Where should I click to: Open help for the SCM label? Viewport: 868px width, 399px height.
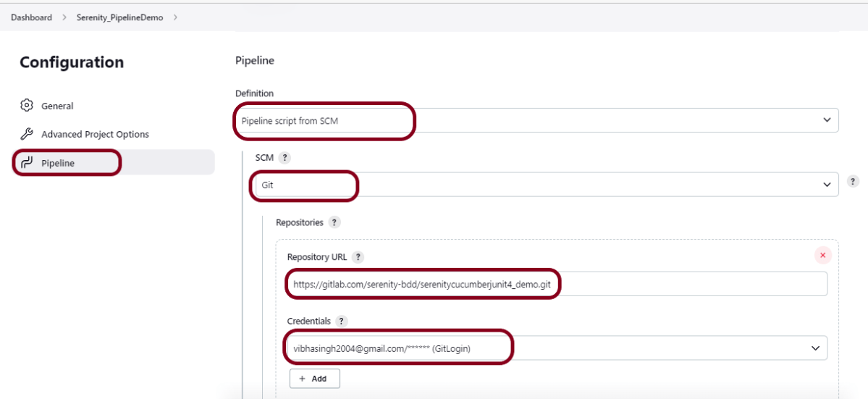[x=285, y=158]
